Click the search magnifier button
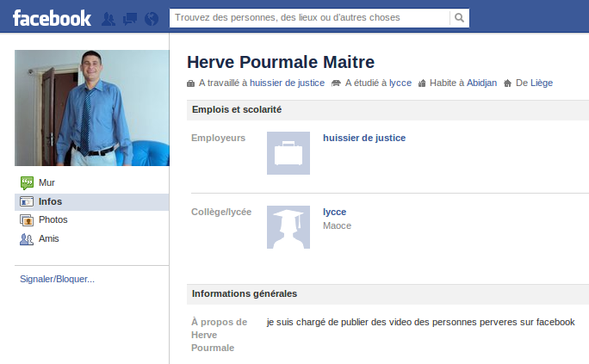589x364 pixels. tap(460, 17)
